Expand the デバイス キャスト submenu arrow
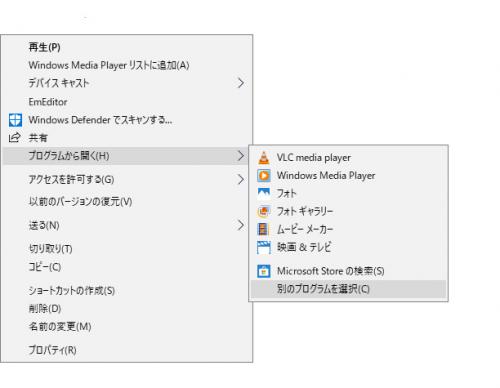 pyautogui.click(x=241, y=83)
